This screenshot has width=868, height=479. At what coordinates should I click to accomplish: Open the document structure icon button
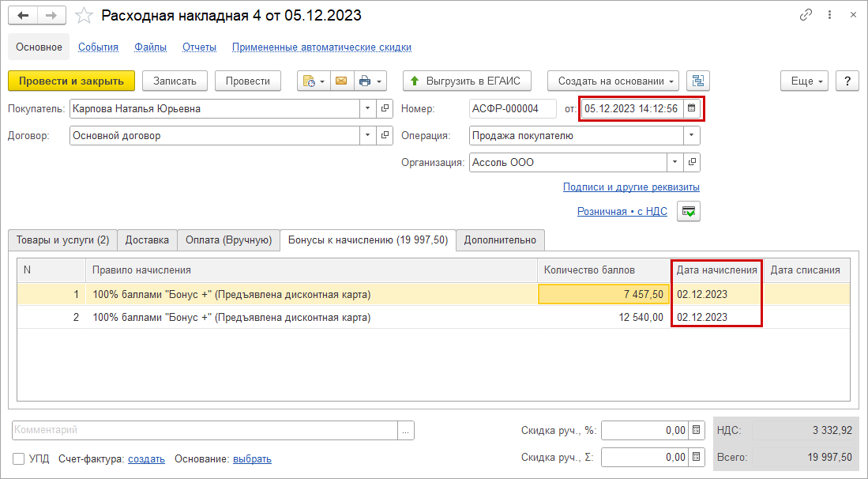tap(698, 81)
